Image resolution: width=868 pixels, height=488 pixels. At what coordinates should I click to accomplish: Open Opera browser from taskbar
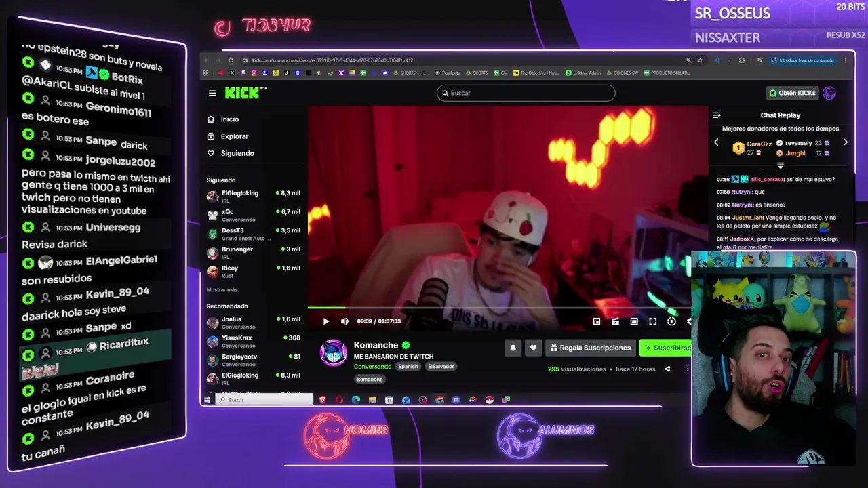click(x=339, y=400)
